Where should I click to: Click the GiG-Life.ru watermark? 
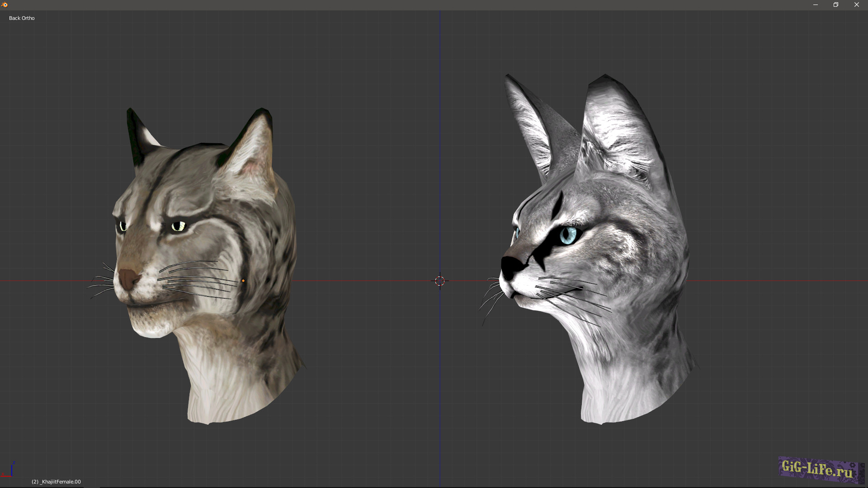(x=818, y=470)
